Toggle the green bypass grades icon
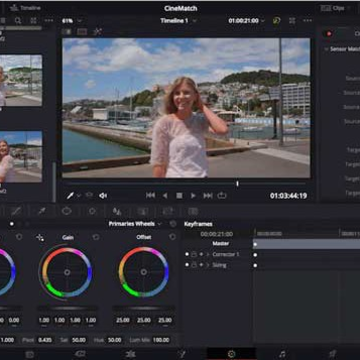This screenshot has width=360, height=360. (276, 21)
